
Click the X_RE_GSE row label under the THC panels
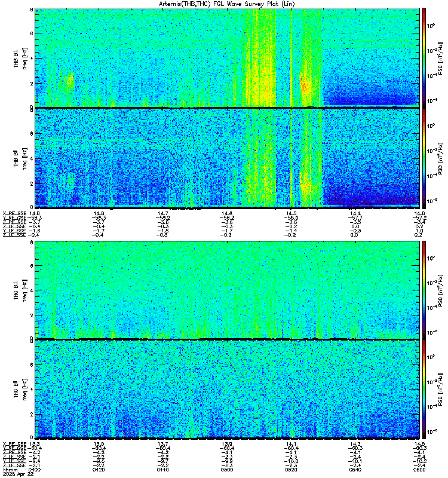14,444
